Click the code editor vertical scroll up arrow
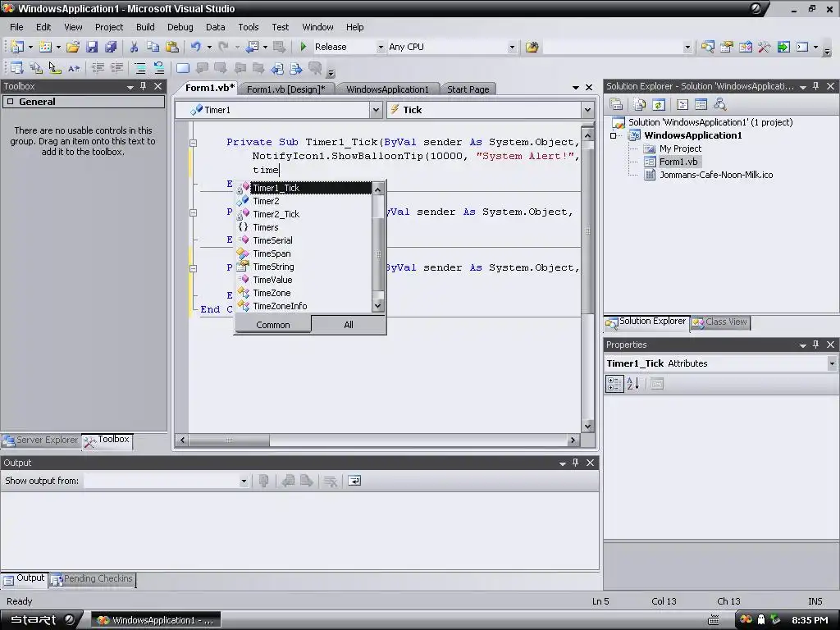The image size is (840, 630). click(587, 135)
